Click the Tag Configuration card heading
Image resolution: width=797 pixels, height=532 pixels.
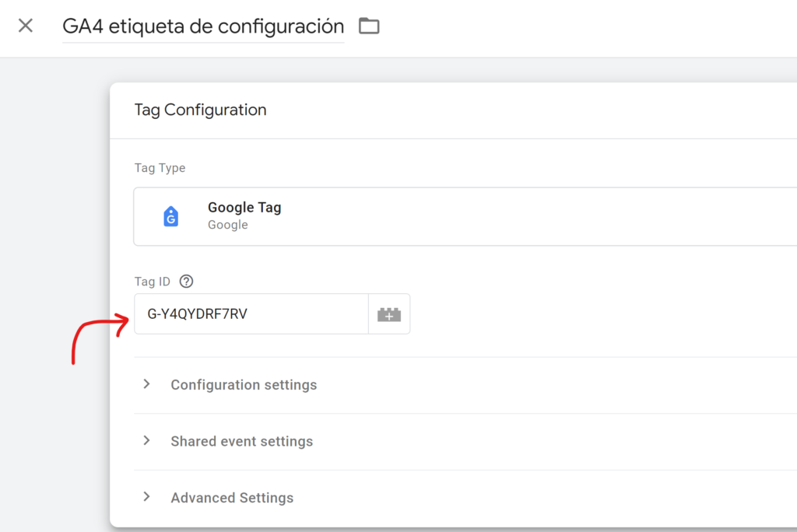pos(200,110)
